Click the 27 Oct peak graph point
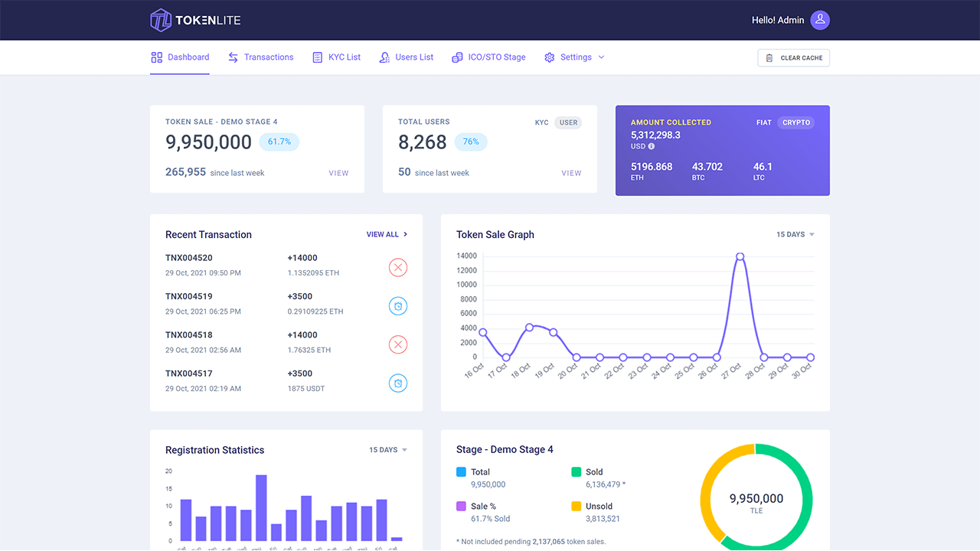Viewport: 980px width, 551px height. tap(740, 257)
